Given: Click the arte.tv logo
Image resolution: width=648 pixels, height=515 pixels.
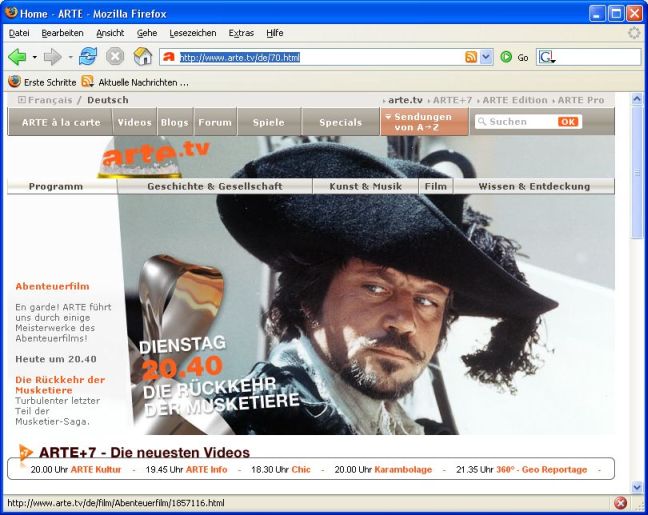Looking at the screenshot, I should (155, 155).
